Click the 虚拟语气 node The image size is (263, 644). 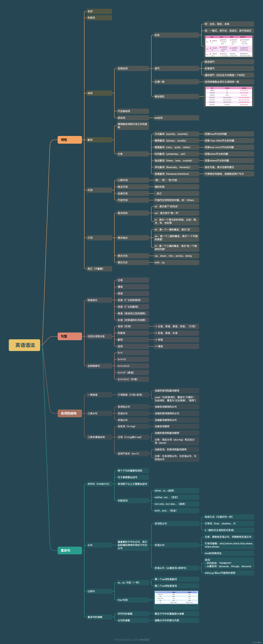[x=229, y=75]
